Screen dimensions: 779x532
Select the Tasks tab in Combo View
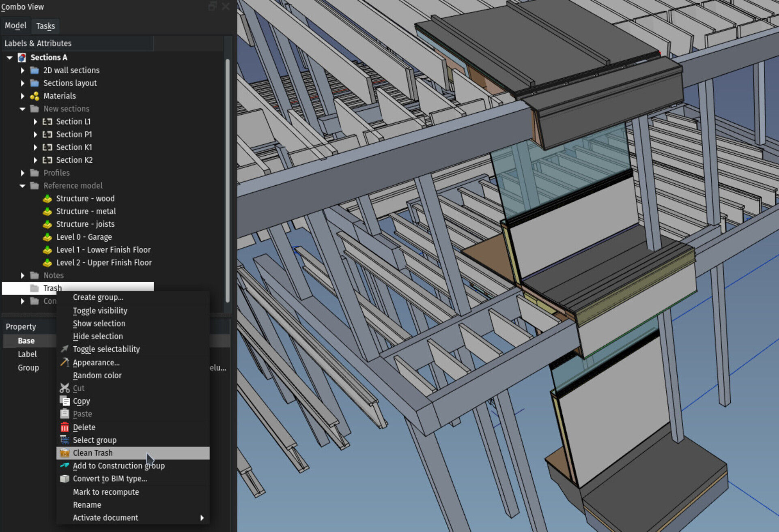click(x=45, y=26)
